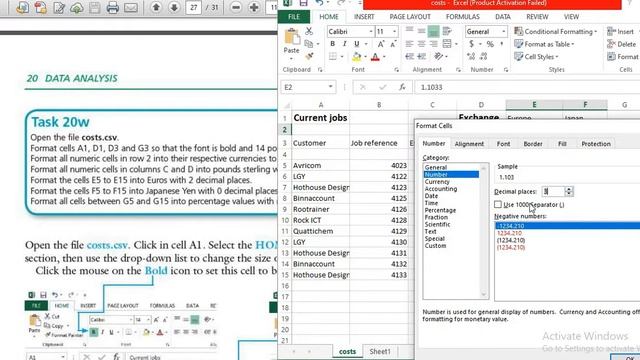Image resolution: width=640 pixels, height=360 pixels.
Task: Click the Decrease Font Size icon
Action: 393,44
